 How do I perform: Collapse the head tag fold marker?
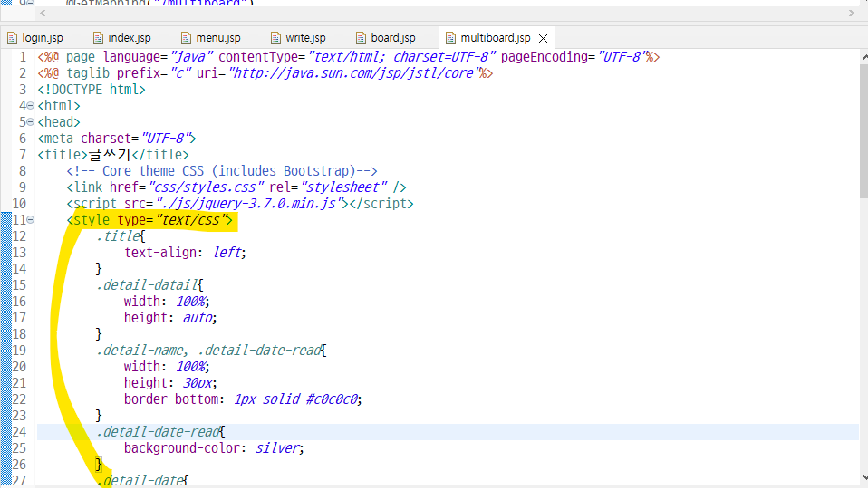coord(31,121)
